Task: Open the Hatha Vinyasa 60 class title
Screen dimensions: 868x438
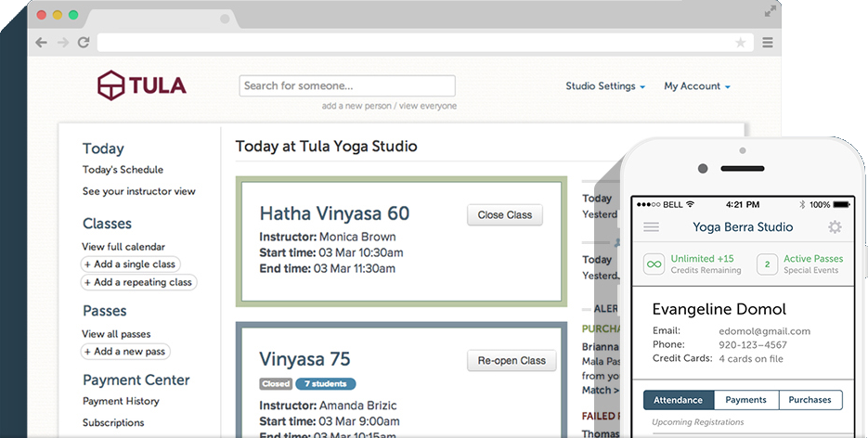Action: [x=334, y=213]
